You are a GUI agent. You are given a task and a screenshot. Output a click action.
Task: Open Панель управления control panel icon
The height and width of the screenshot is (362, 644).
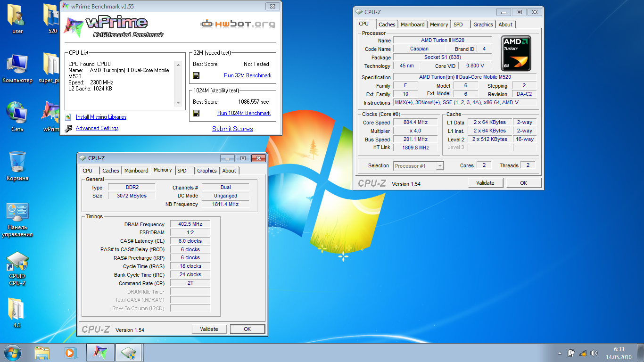[17, 220]
